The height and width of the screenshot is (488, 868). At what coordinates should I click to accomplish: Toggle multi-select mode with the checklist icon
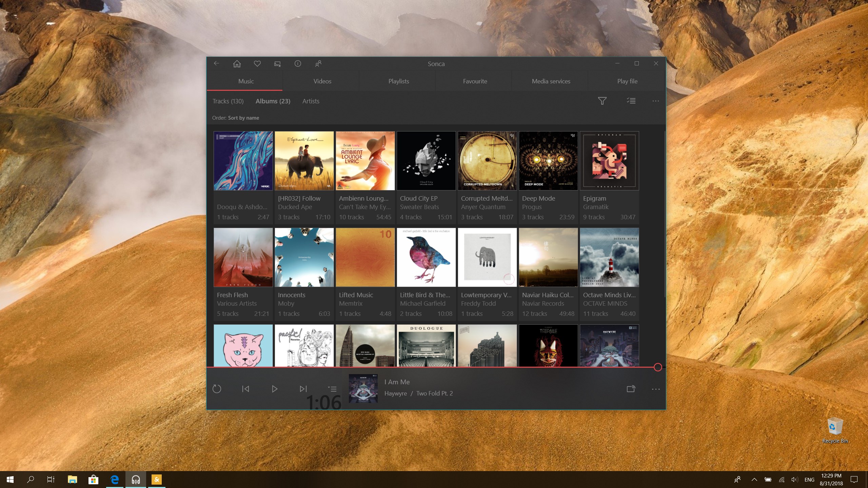630,101
